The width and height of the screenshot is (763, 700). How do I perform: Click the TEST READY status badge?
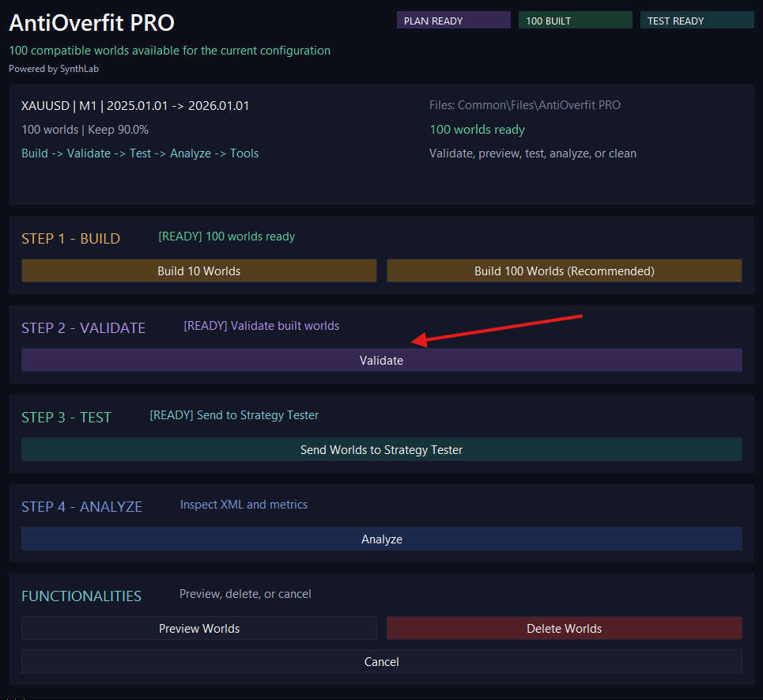pyautogui.click(x=697, y=21)
